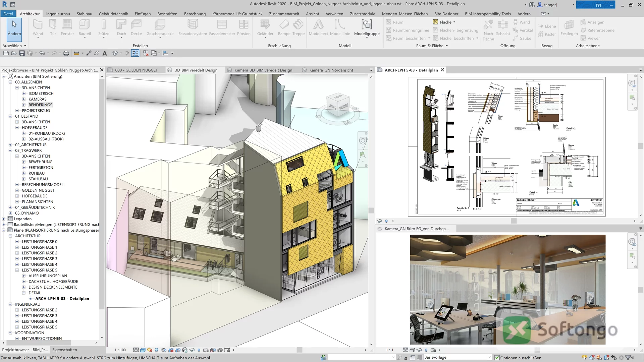The height and width of the screenshot is (362, 644).
Task: Select the Stütze column tool
Action: coord(104,27)
